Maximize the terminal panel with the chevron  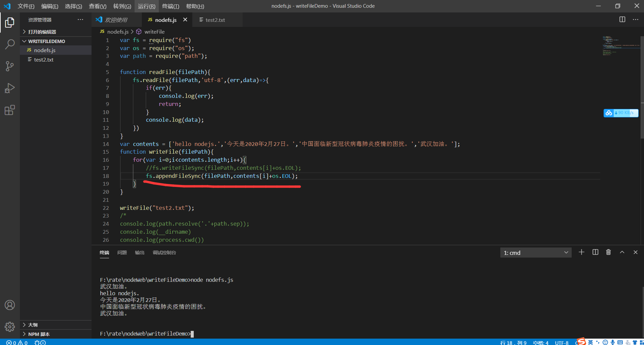pos(622,252)
